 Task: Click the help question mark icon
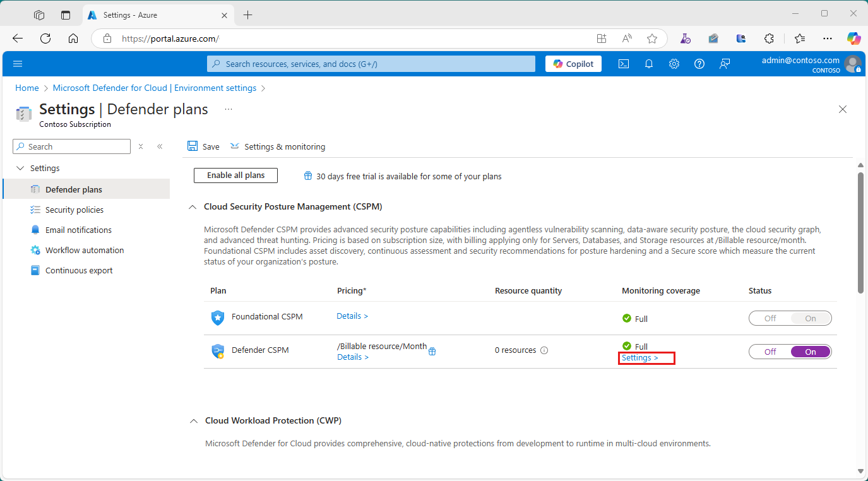699,64
